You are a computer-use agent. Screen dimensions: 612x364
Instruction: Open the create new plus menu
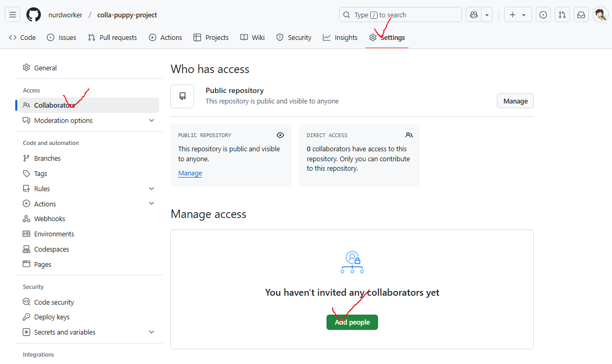tap(517, 15)
